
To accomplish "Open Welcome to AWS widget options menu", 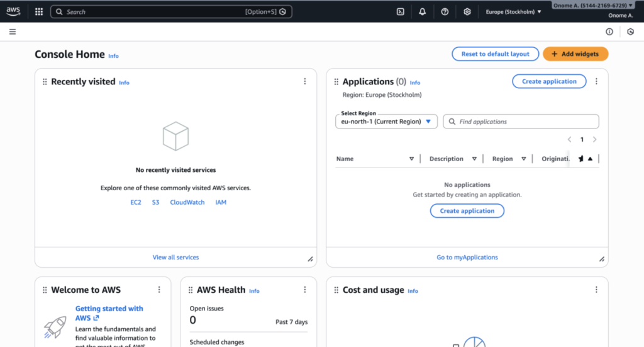I will (x=159, y=290).
